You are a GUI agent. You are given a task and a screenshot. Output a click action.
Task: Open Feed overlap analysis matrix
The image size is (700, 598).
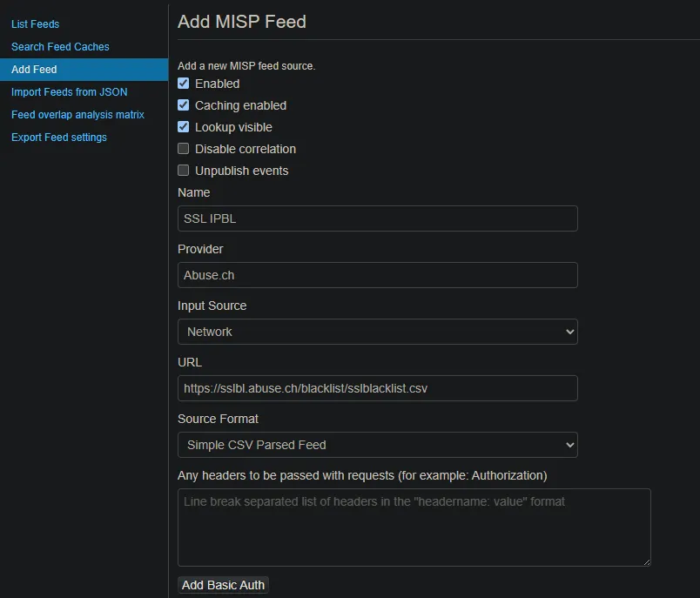coord(77,115)
